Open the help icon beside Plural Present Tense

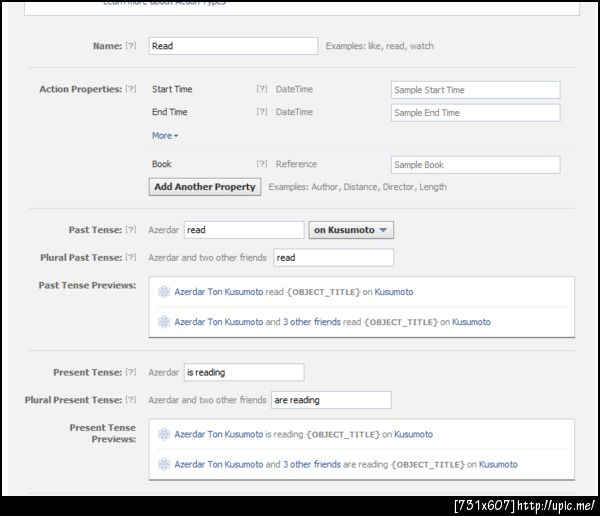tap(131, 400)
